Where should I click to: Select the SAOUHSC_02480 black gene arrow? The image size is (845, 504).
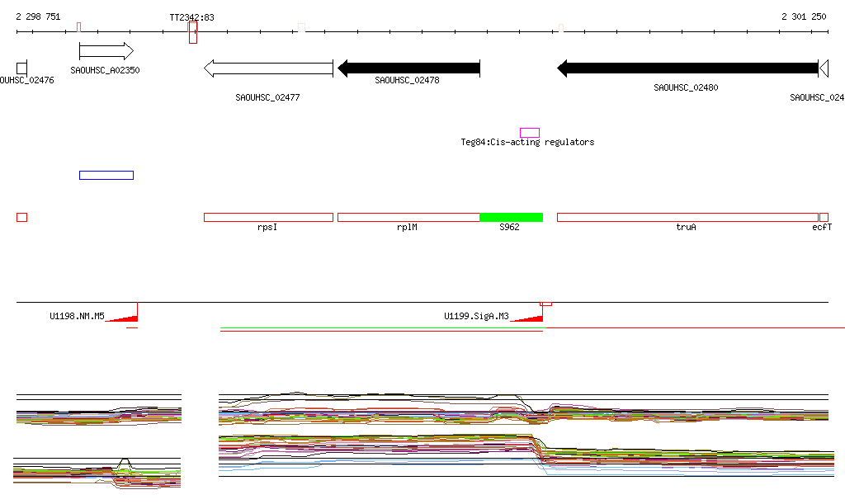[687, 68]
